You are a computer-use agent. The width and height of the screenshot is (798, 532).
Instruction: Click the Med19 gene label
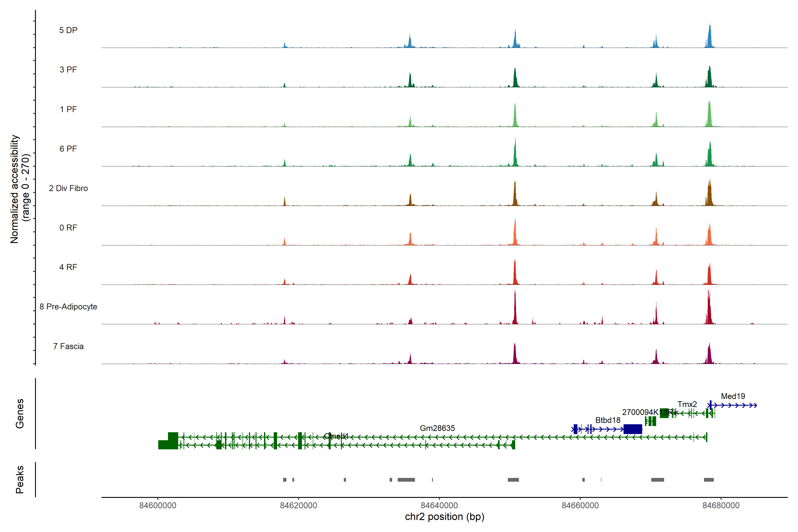coord(733,396)
